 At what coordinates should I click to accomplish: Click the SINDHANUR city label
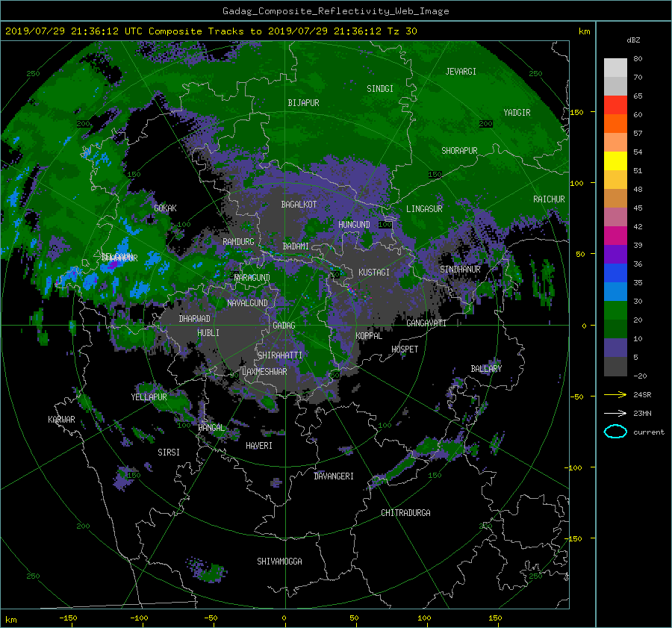460,270
